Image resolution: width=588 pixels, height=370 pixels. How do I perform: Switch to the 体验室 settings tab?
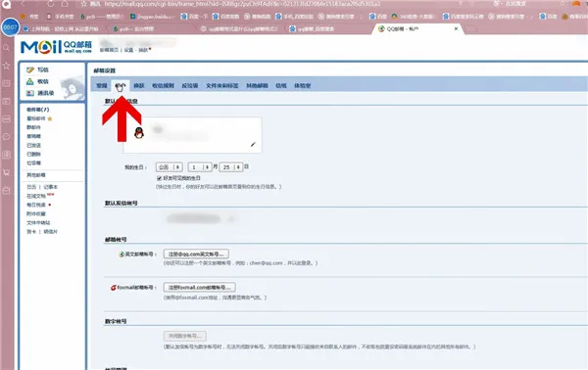pyautogui.click(x=302, y=86)
